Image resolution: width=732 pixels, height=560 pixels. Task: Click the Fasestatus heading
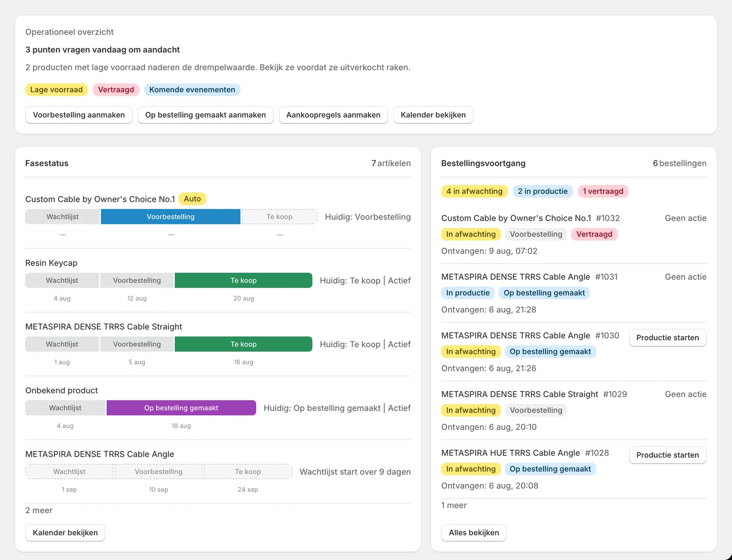point(47,163)
